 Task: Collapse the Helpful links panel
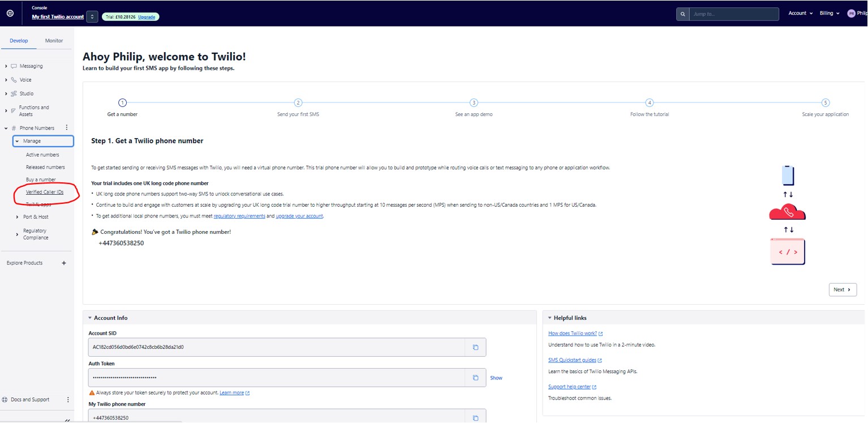[x=549, y=318]
